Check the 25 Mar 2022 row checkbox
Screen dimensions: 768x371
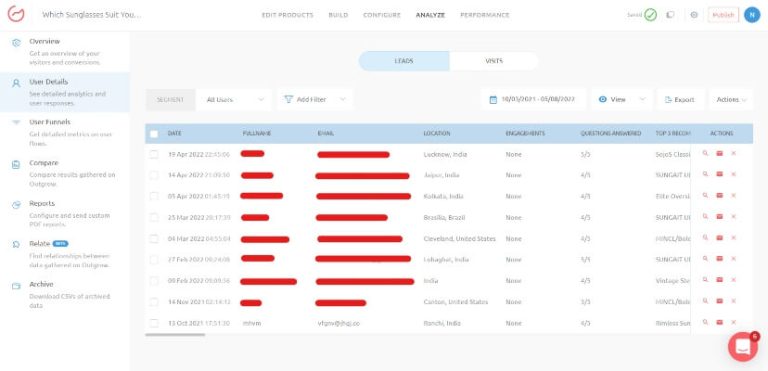pyautogui.click(x=154, y=217)
